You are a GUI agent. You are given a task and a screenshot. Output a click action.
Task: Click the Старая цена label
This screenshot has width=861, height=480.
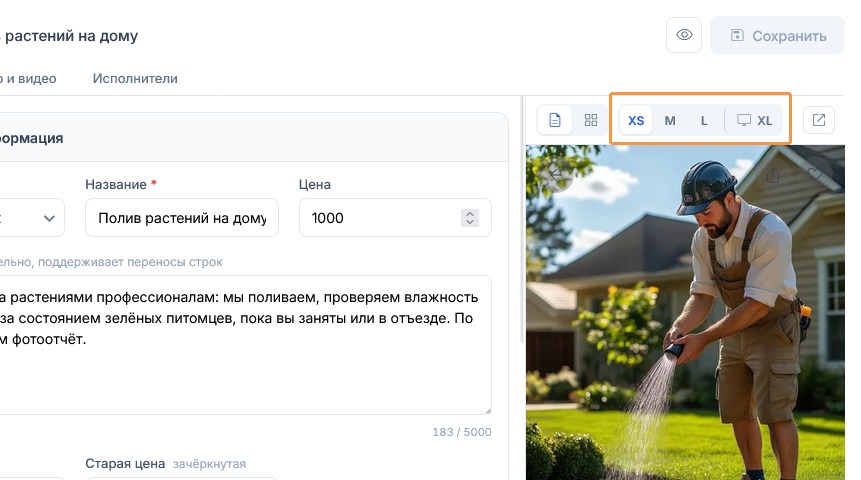click(x=125, y=464)
